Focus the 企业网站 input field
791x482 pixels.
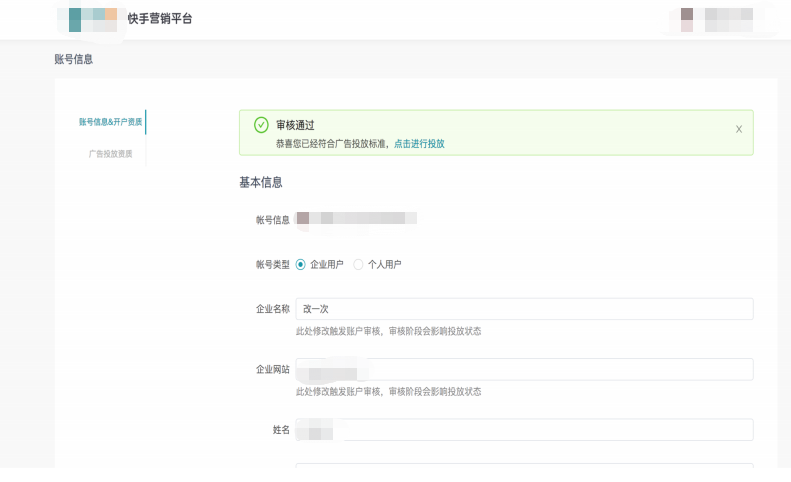pyautogui.click(x=525, y=369)
